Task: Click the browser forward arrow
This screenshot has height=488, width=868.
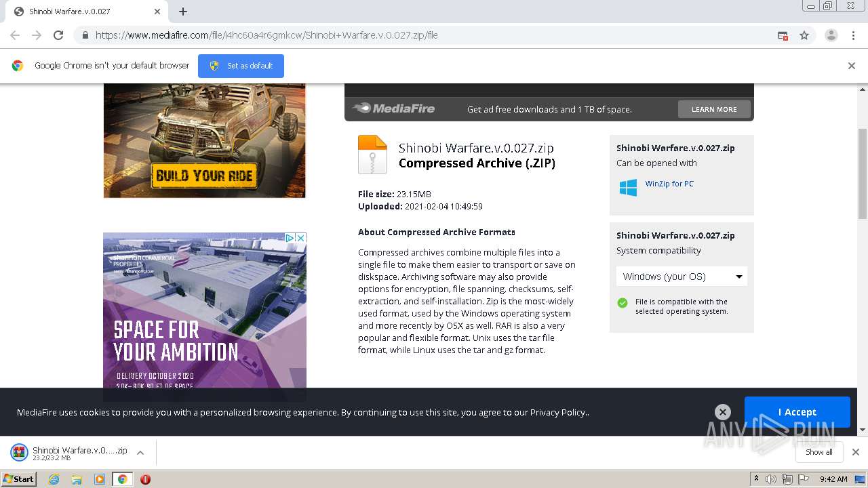Action: [x=37, y=35]
